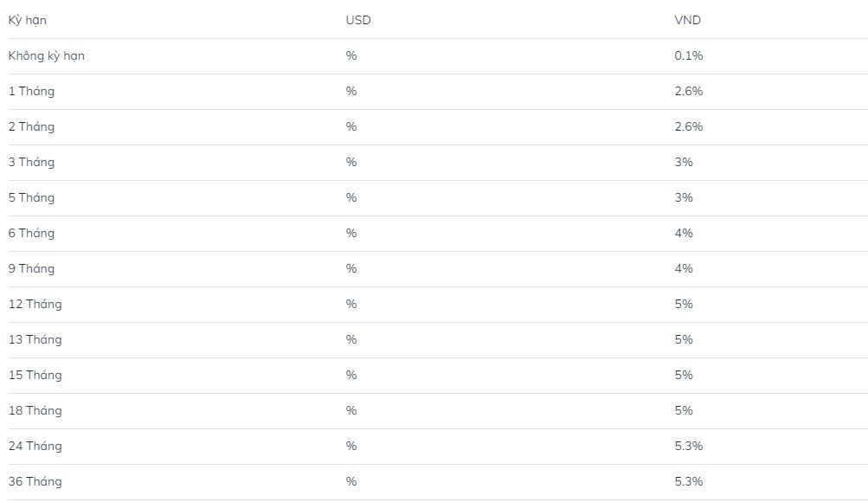Screen dimensions: 868x502
Task: Click the USD column header
Action: tap(358, 20)
